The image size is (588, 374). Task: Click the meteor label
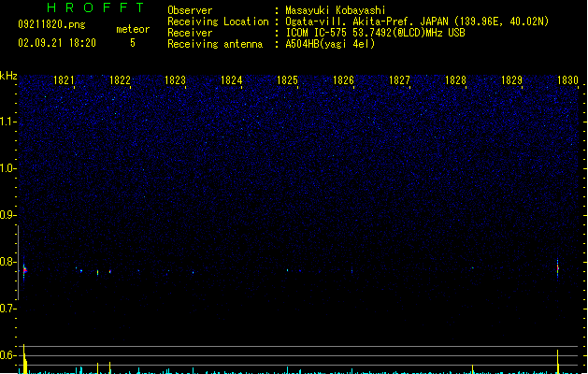point(133,29)
